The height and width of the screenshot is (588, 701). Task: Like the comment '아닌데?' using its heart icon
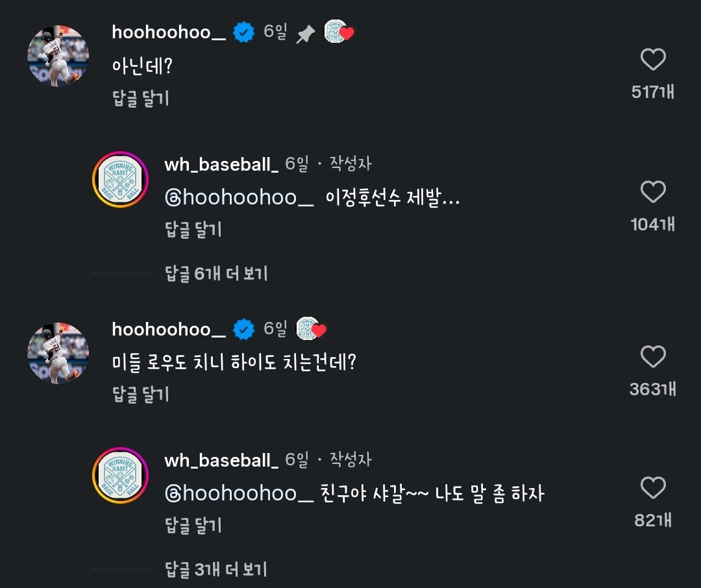(654, 60)
